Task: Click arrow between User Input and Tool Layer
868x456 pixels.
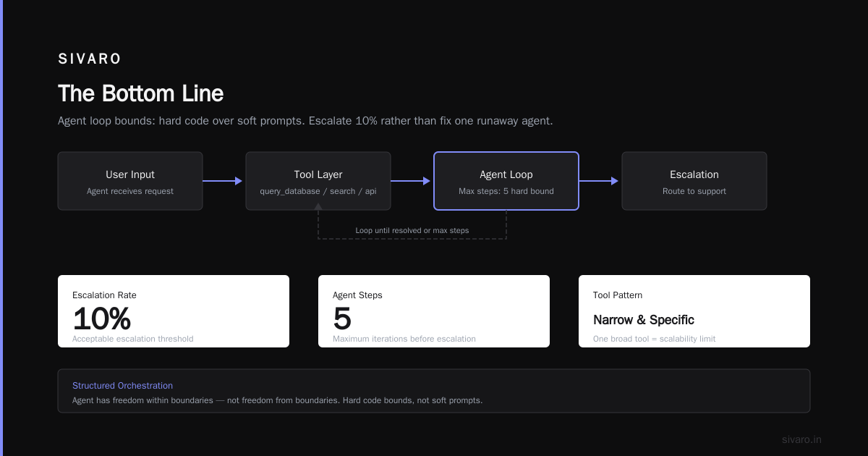Action: 223,181
